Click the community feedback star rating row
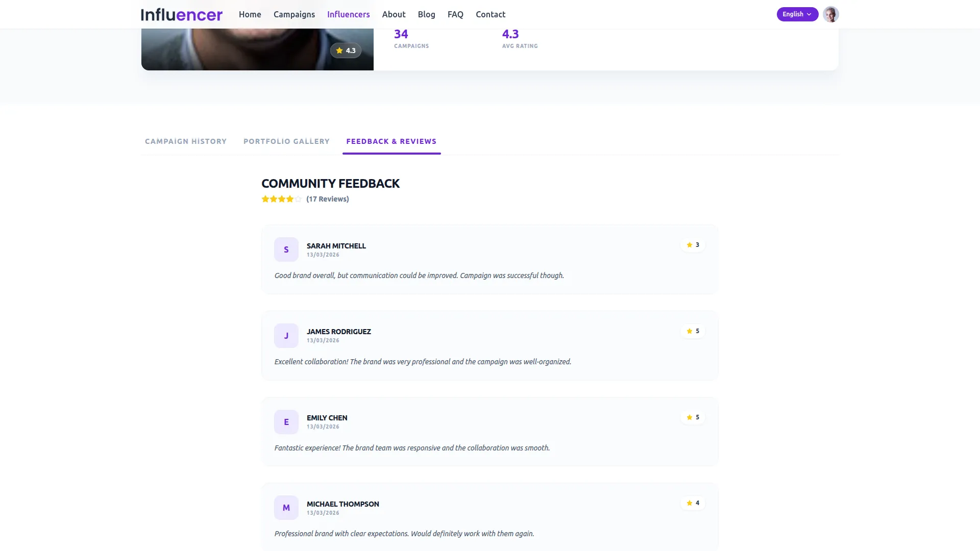Screen dimensions: 980x551 click(x=281, y=199)
